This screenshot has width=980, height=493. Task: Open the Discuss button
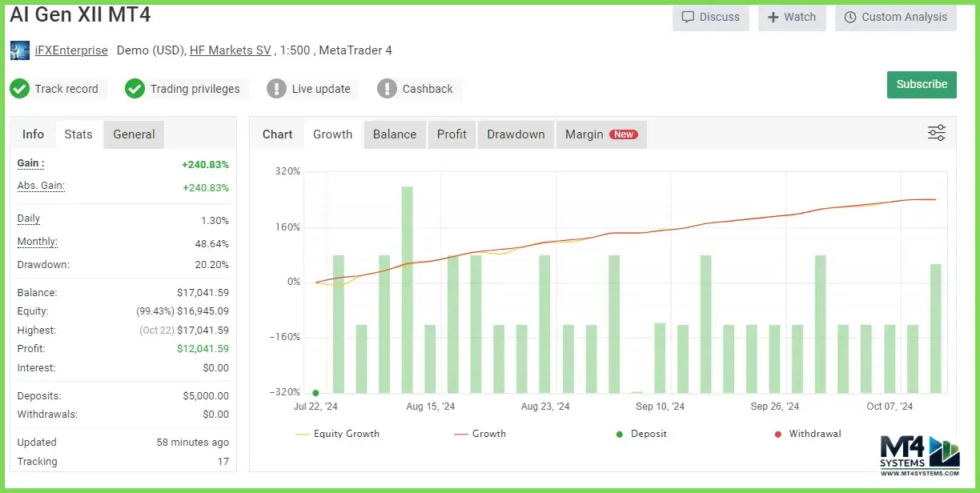(x=711, y=17)
